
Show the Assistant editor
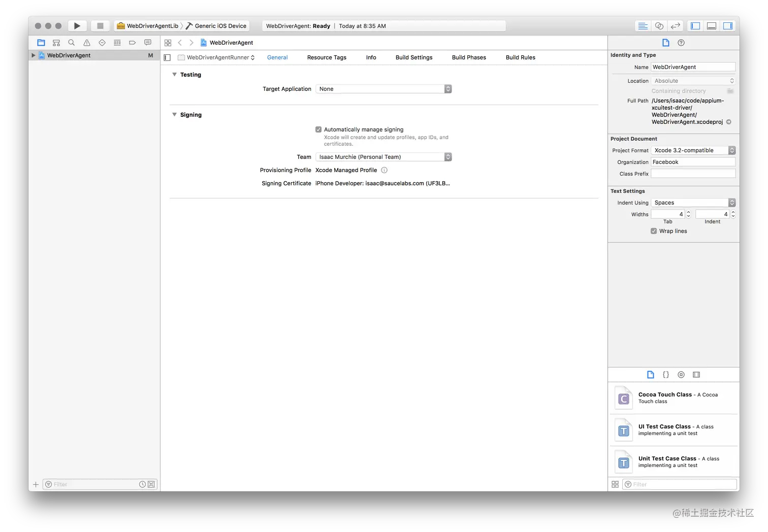659,26
